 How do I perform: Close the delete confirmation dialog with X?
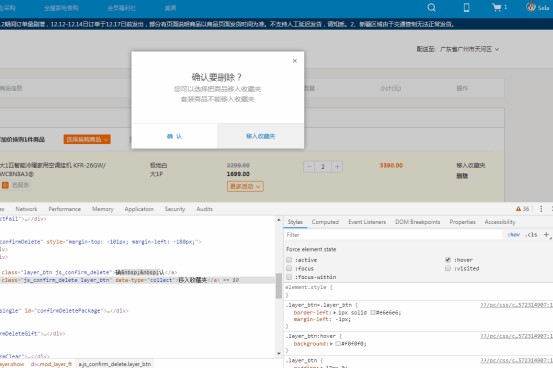(x=295, y=61)
